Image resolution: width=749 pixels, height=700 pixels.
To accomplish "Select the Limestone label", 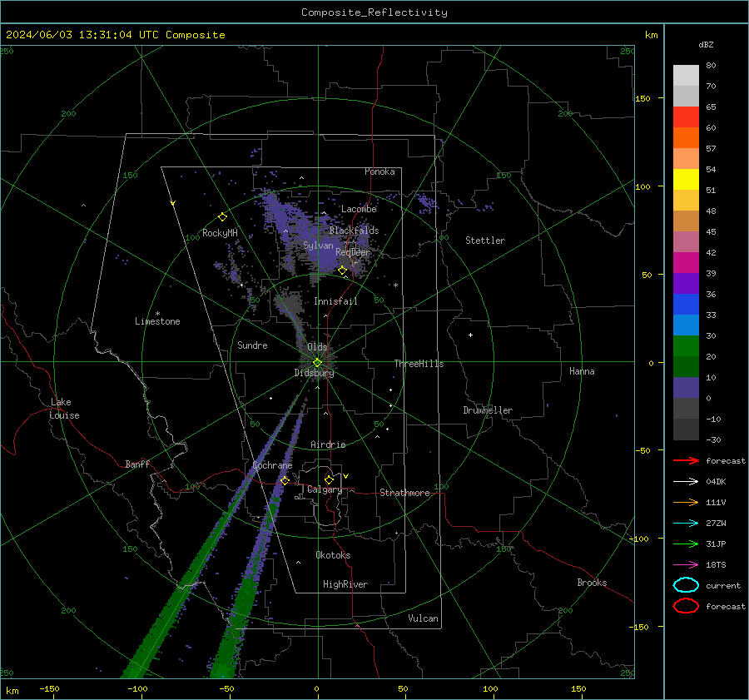I will 157,321.
